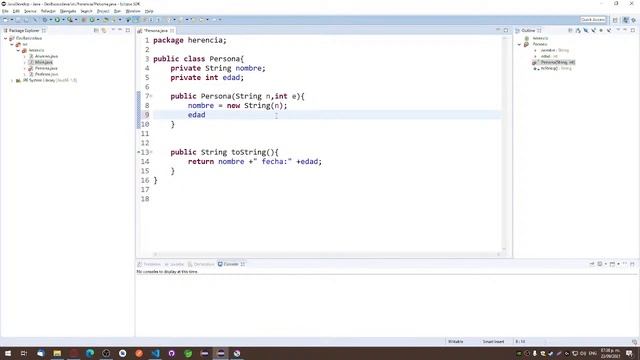Click the green Run toolbar button
Screen dimensions: 640x360
(x=57, y=20)
